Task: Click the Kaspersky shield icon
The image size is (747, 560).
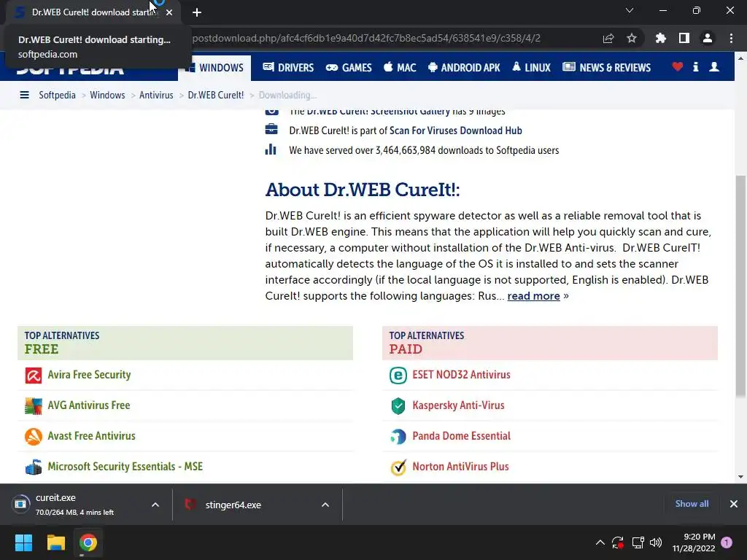Action: click(398, 406)
